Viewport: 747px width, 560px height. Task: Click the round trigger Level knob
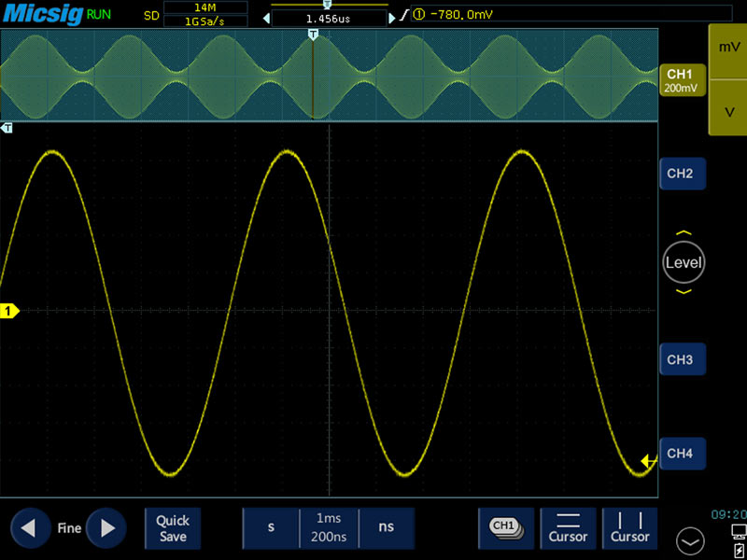pyautogui.click(x=684, y=262)
